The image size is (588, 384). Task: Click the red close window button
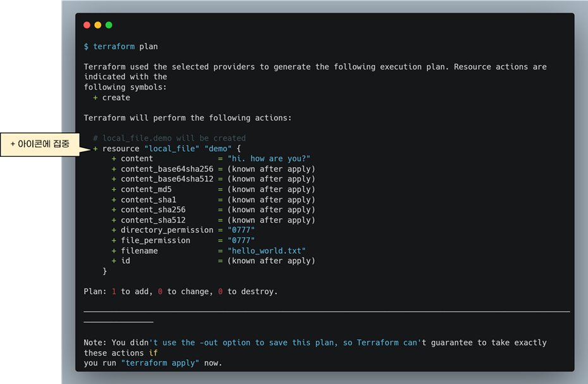tap(87, 25)
